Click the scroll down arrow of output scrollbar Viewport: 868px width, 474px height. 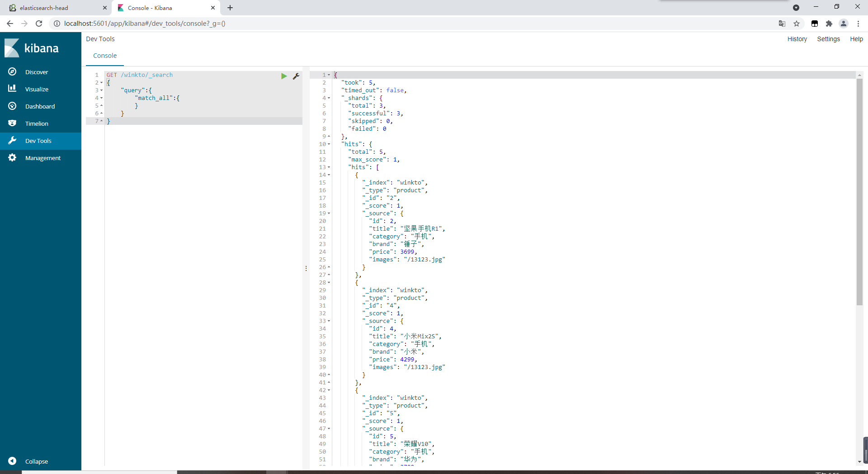point(859,462)
